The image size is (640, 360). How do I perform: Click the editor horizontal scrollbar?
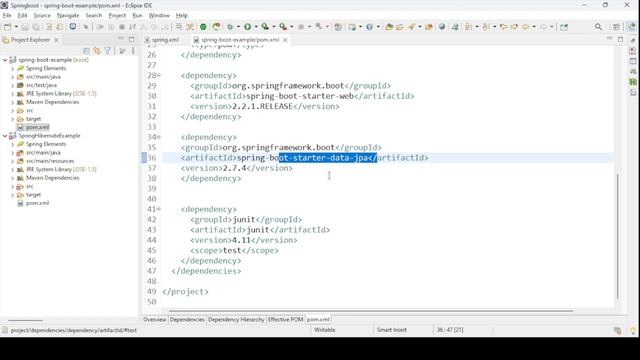click(371, 311)
